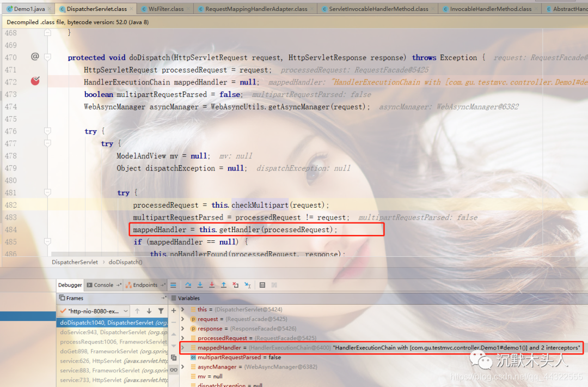Image resolution: width=588 pixels, height=387 pixels.
Task: Toggle show watches glasses icon
Action: (x=174, y=370)
